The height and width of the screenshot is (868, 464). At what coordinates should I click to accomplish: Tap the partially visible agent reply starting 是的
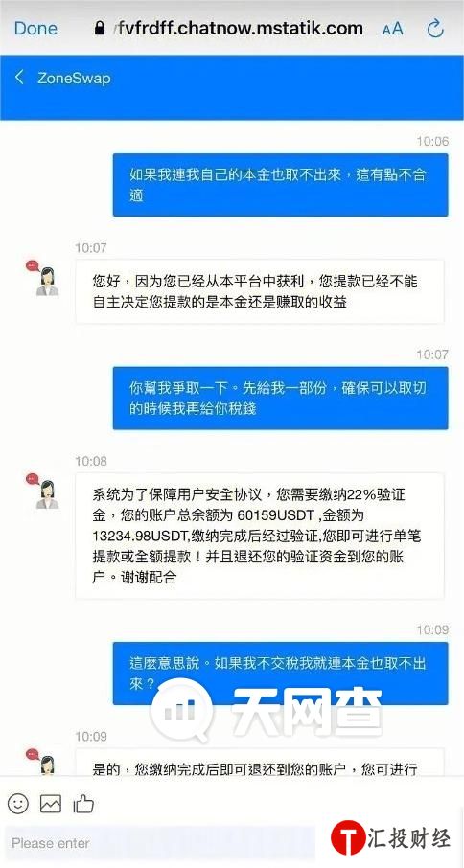[260, 763]
